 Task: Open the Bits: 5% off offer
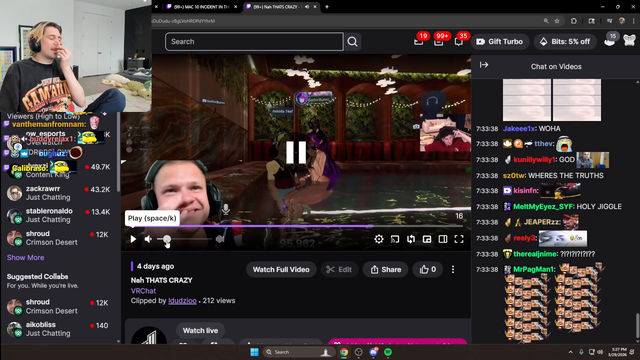coord(565,42)
